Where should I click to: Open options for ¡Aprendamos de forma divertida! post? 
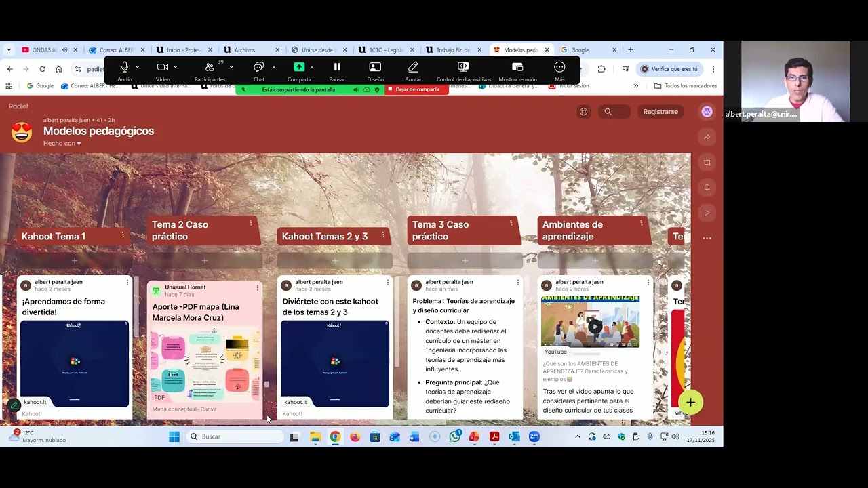click(127, 282)
